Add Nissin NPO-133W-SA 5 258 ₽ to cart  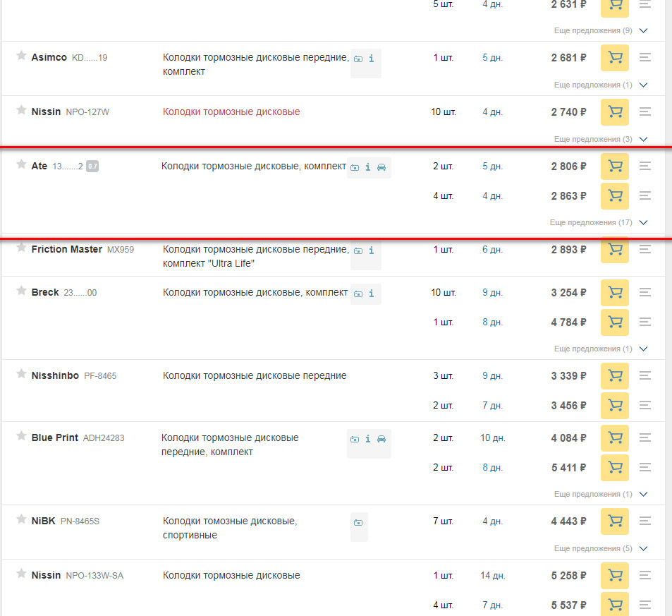[615, 576]
